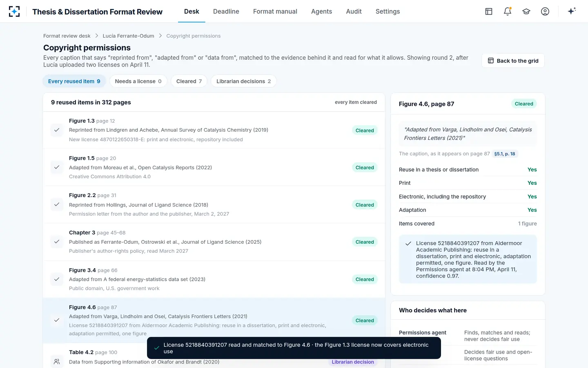Screen dimensions: 588x368
Task: Open the Audit tab
Action: 354,11
